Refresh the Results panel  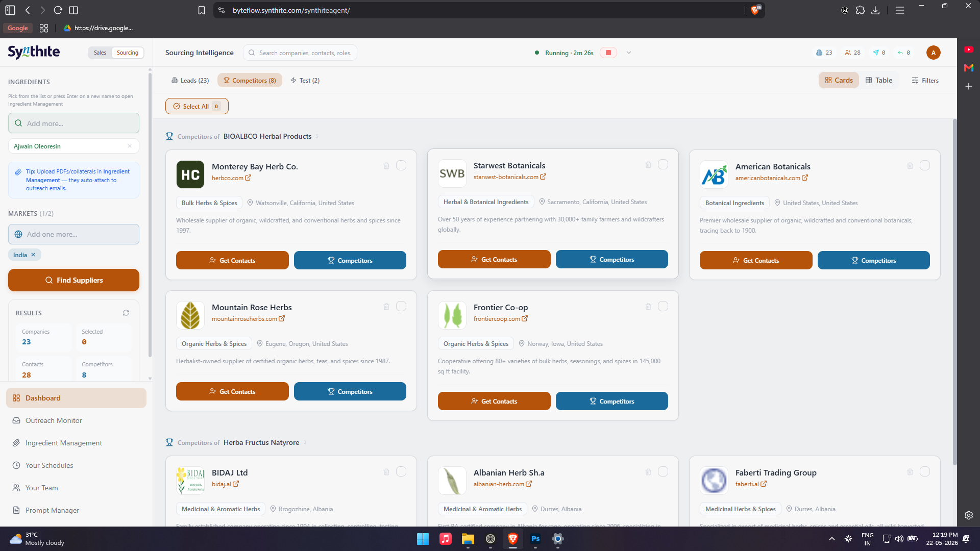[126, 313]
